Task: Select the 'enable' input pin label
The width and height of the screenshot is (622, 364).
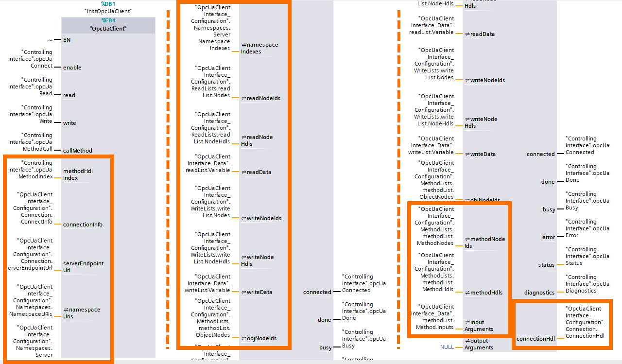Action: 72,68
